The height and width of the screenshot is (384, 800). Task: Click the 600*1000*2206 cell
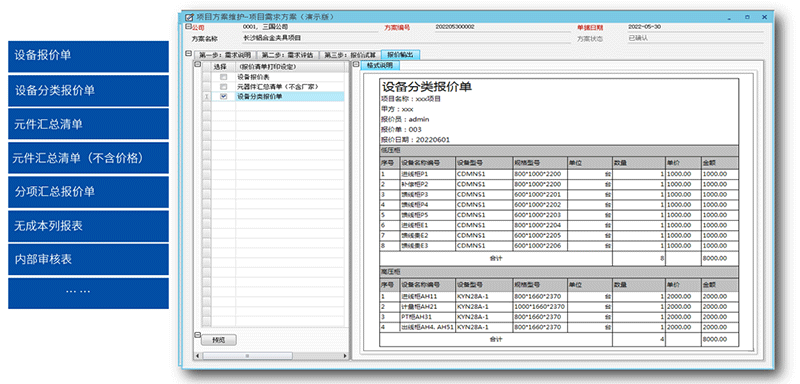coord(540,245)
